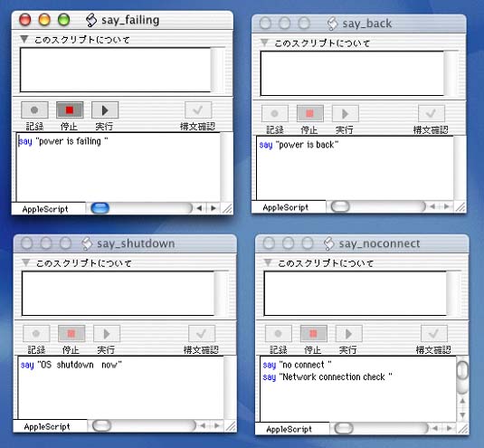Click the say_noconnect window title

tap(379, 243)
